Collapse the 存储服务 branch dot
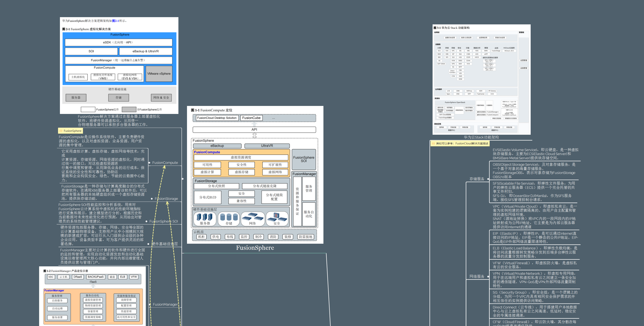This screenshot has width=644, height=326. coord(488,179)
